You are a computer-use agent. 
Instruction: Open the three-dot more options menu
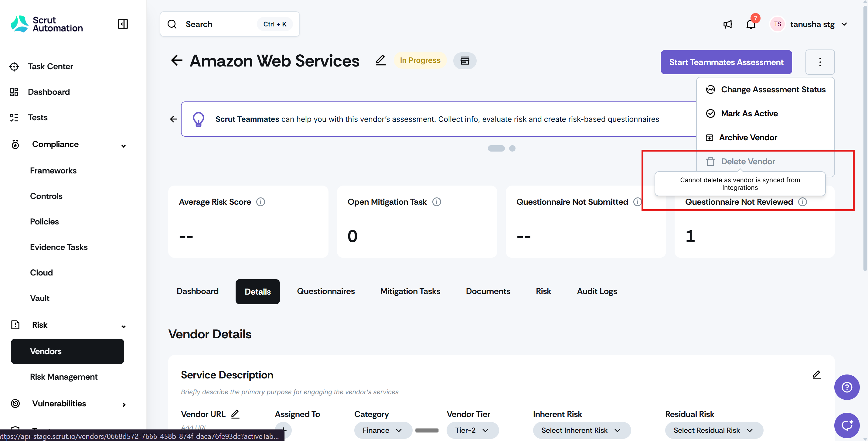[x=819, y=62]
